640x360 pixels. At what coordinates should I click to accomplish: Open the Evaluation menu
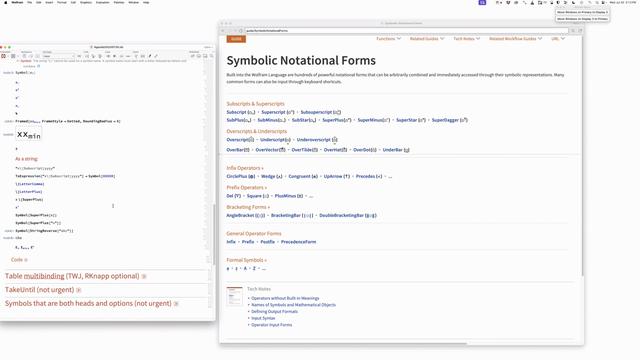pyautogui.click(x=102, y=2)
